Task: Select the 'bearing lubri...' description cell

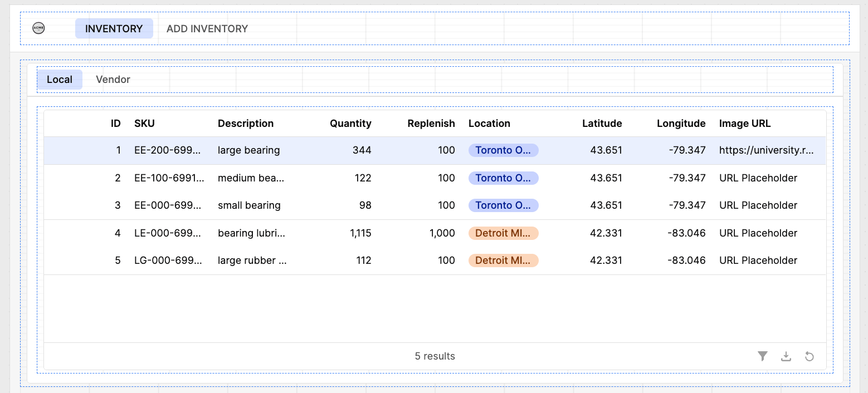Action: 252,233
